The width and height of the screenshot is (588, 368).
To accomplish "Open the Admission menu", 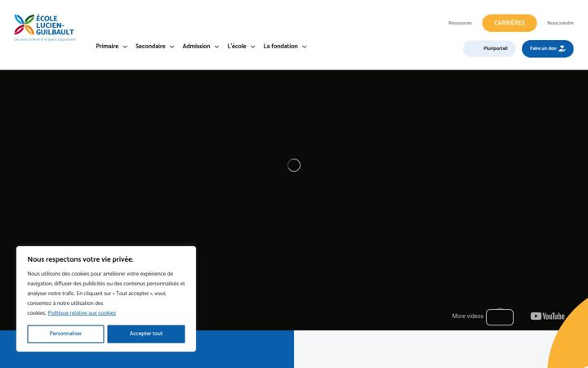I will [196, 46].
